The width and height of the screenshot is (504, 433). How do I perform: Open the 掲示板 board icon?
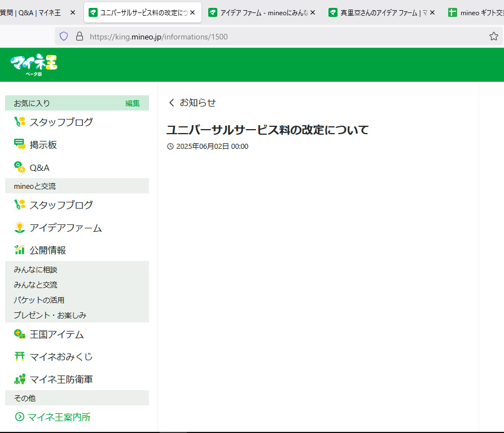(x=20, y=145)
